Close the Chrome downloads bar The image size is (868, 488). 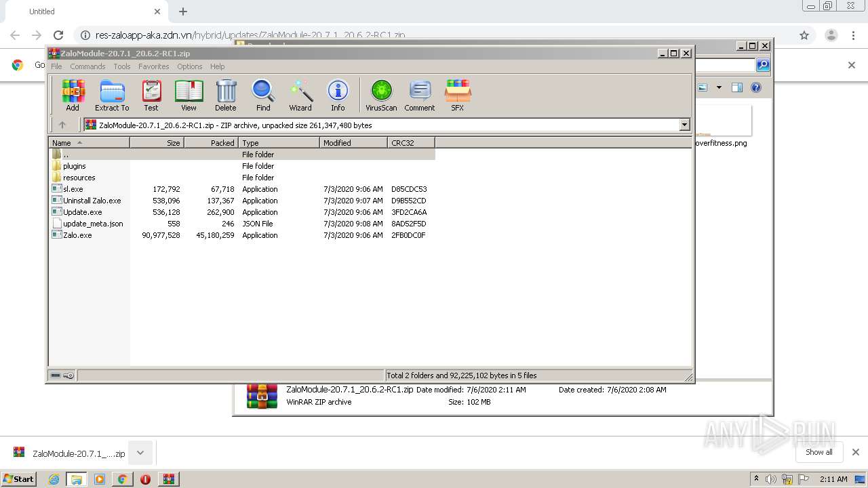856,452
